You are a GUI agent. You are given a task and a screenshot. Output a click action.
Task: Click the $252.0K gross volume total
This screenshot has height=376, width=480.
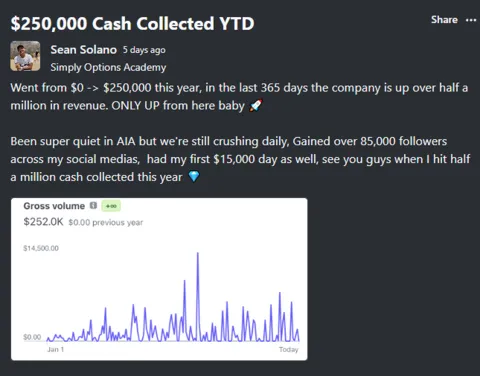click(x=43, y=222)
